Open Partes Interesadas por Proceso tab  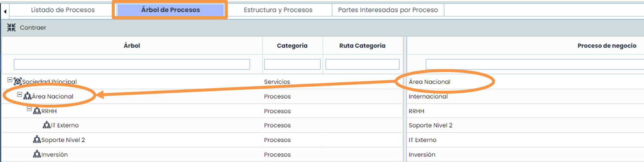click(x=388, y=10)
